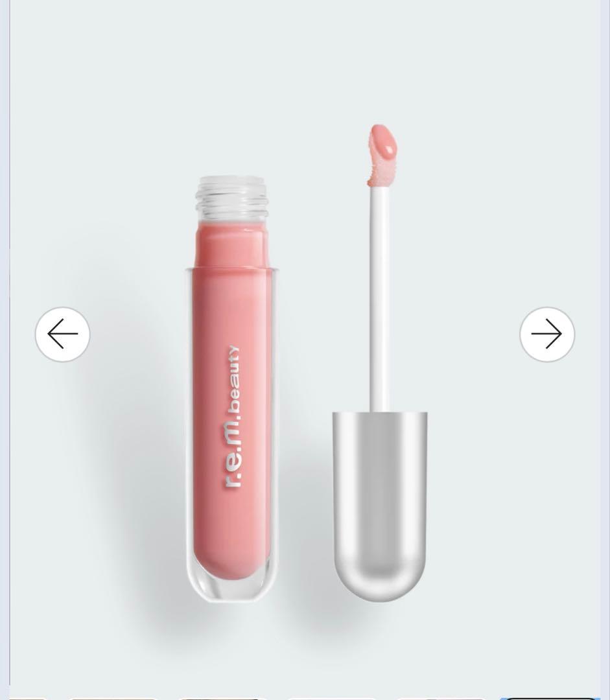
Task: Click the silver applicator cap
Action: [380, 507]
